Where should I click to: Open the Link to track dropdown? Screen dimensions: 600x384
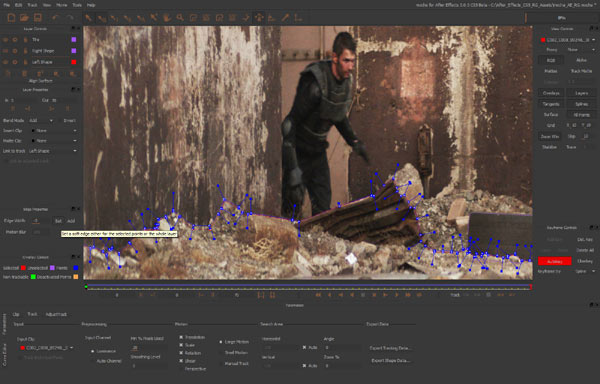click(54, 151)
